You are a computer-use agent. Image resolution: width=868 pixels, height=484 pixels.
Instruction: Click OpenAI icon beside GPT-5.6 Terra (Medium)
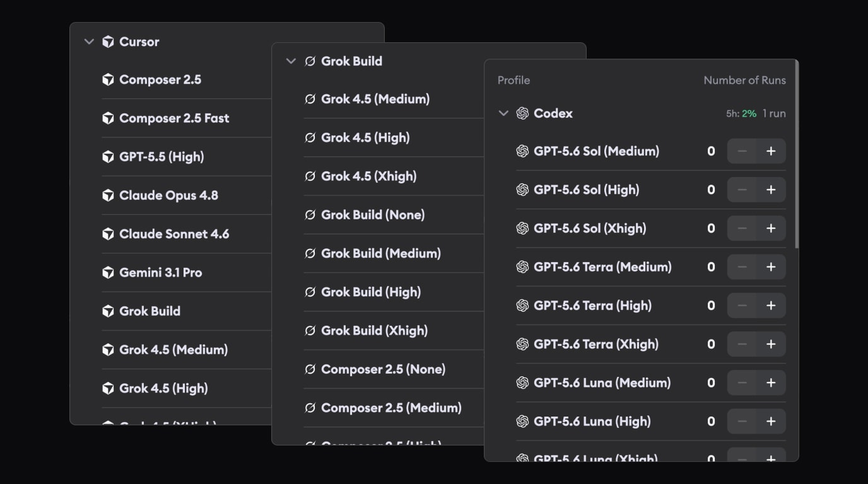point(522,267)
